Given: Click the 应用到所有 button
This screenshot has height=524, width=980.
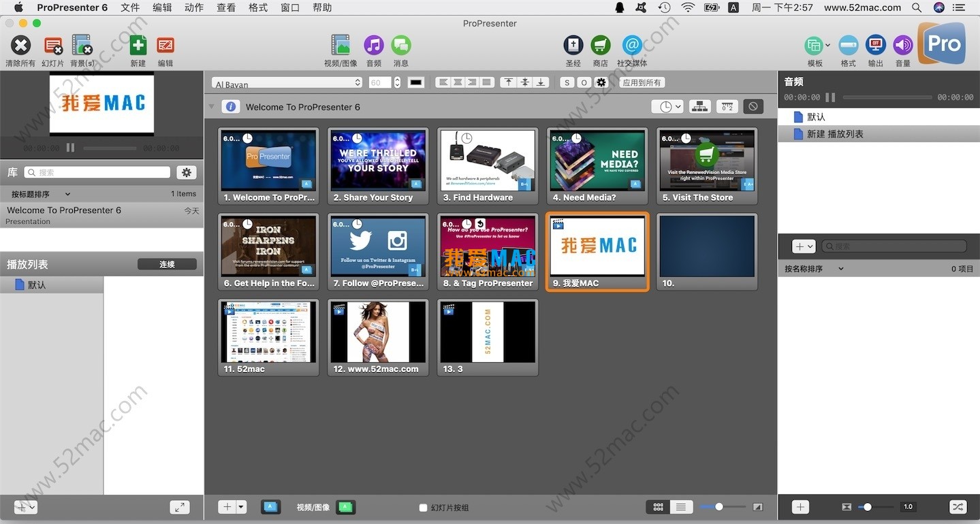Looking at the screenshot, I should tap(642, 82).
